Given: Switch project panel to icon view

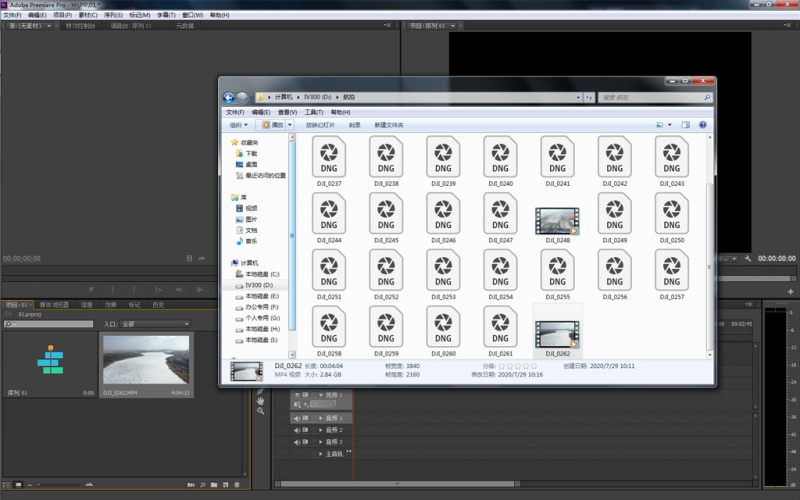Looking at the screenshot, I should (18, 484).
